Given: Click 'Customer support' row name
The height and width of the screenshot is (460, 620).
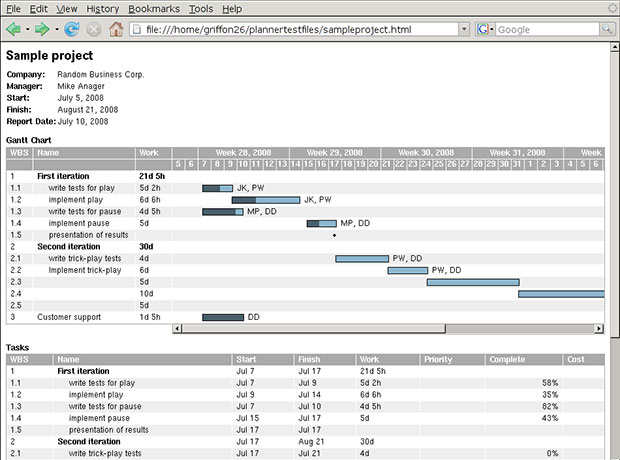Looking at the screenshot, I should coord(69,317).
